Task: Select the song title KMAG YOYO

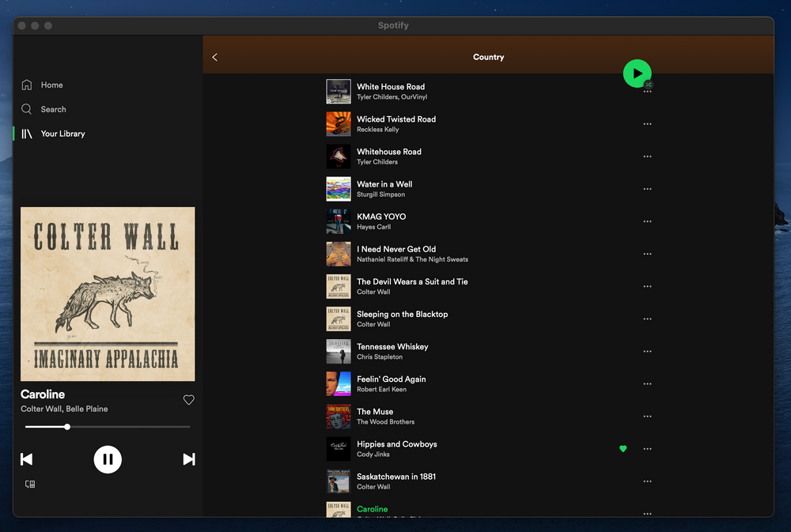Action: pos(381,217)
